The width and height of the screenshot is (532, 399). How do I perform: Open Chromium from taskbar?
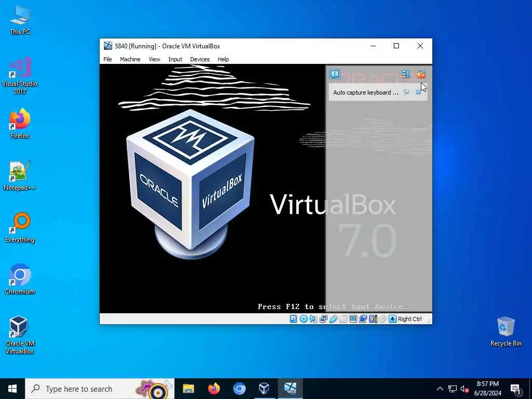pos(239,389)
